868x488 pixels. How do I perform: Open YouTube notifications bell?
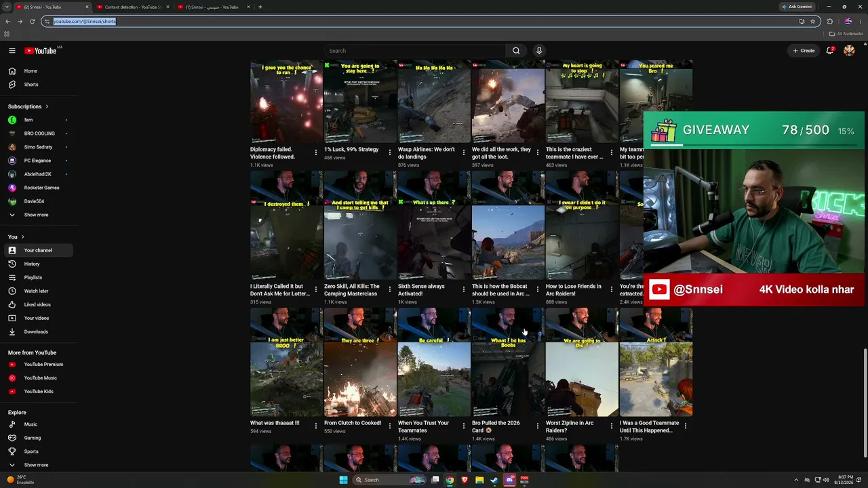[829, 51]
